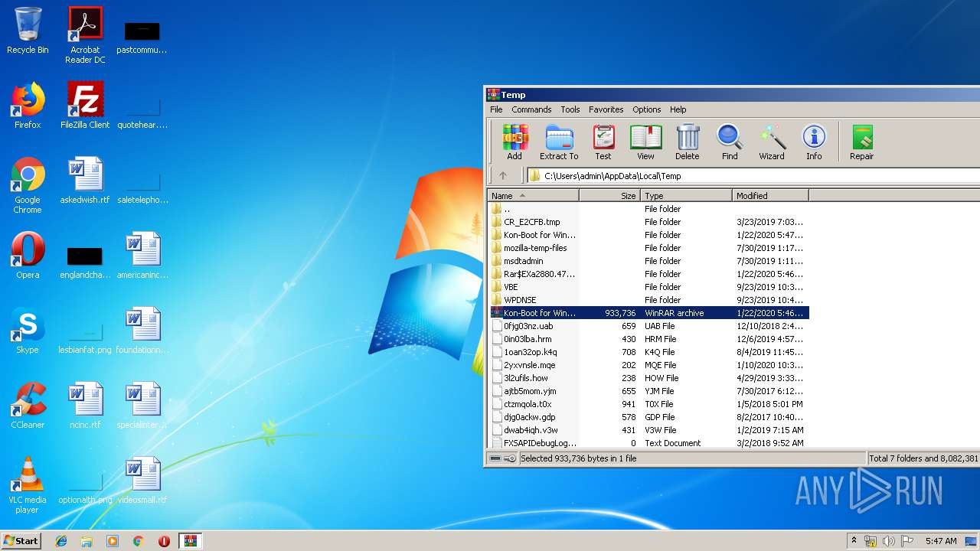980x551 pixels.
Task: Select the askedwish.rtf desktop file
Action: (x=85, y=181)
